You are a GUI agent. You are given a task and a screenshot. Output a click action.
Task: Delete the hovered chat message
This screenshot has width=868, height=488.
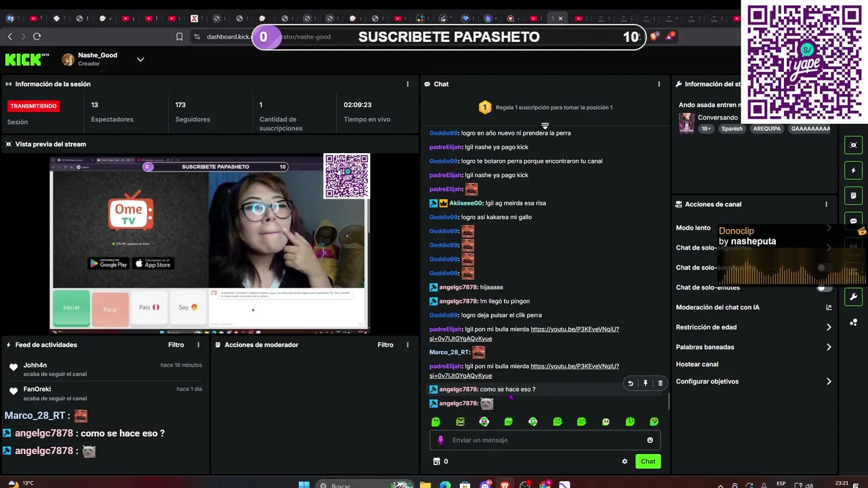pos(660,384)
